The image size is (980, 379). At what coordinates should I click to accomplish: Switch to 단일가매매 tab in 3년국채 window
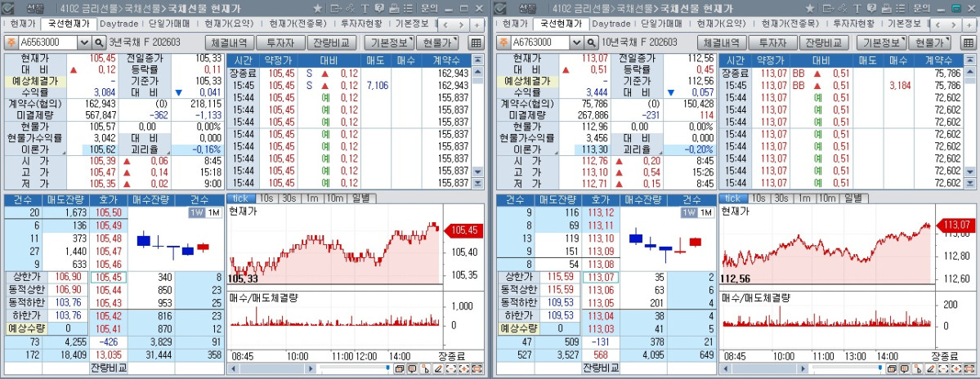(170, 24)
